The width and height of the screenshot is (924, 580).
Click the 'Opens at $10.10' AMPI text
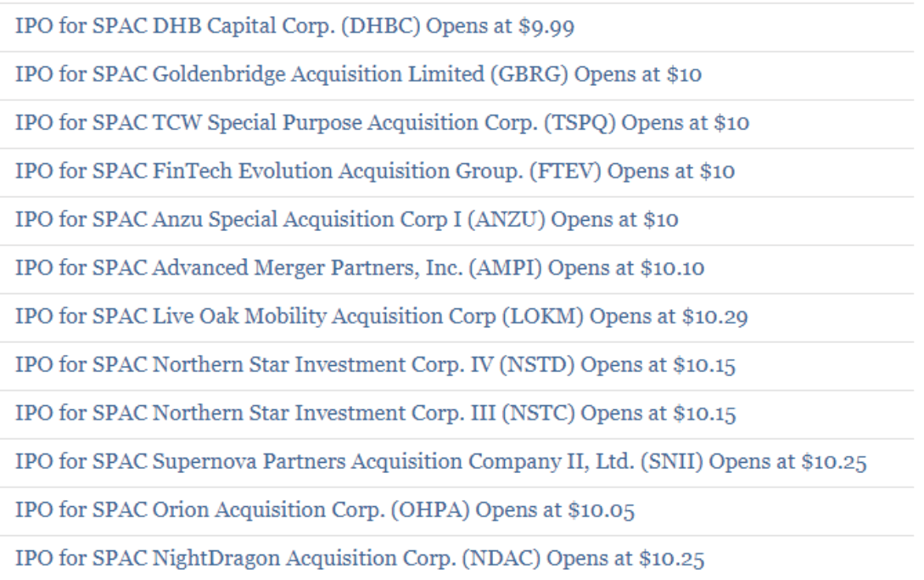point(626,268)
